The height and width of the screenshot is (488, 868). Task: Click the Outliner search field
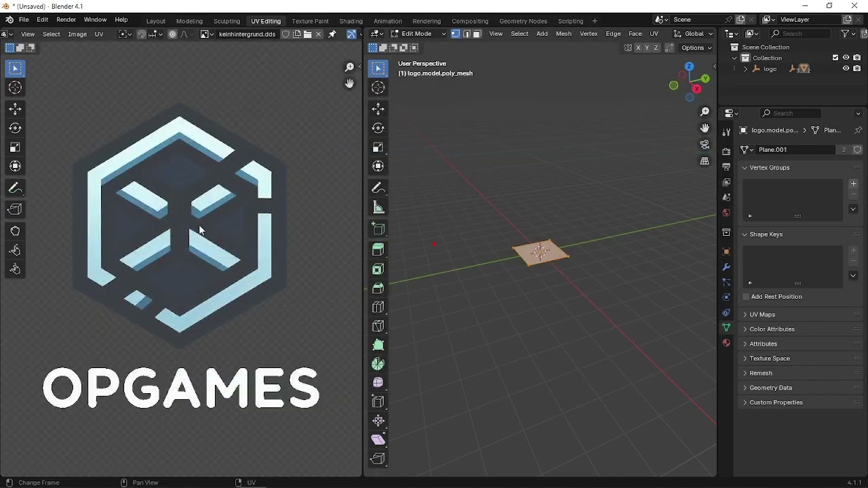click(x=799, y=34)
